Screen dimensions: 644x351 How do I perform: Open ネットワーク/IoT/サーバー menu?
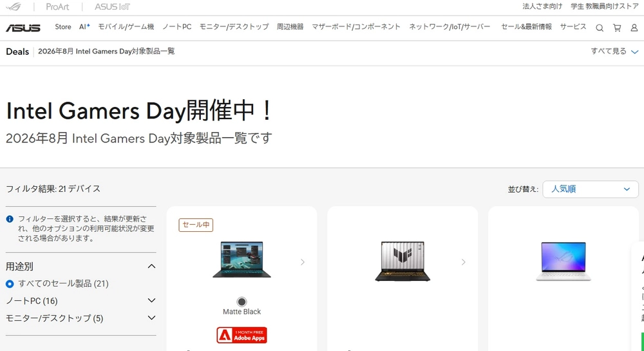(450, 26)
